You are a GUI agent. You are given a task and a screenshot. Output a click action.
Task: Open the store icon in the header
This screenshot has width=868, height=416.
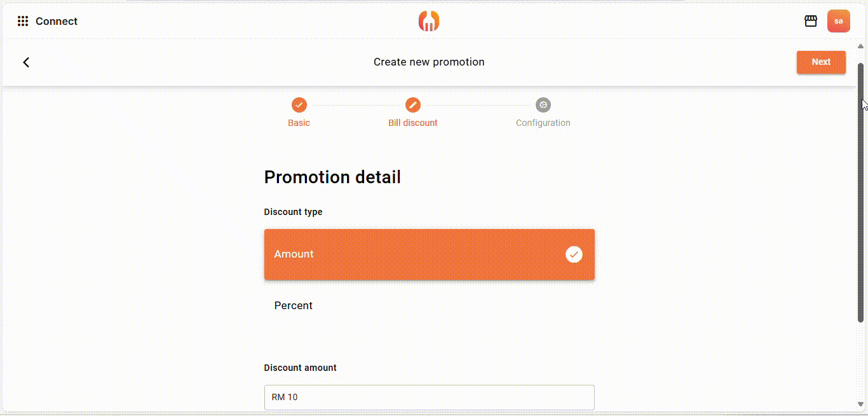coord(810,22)
